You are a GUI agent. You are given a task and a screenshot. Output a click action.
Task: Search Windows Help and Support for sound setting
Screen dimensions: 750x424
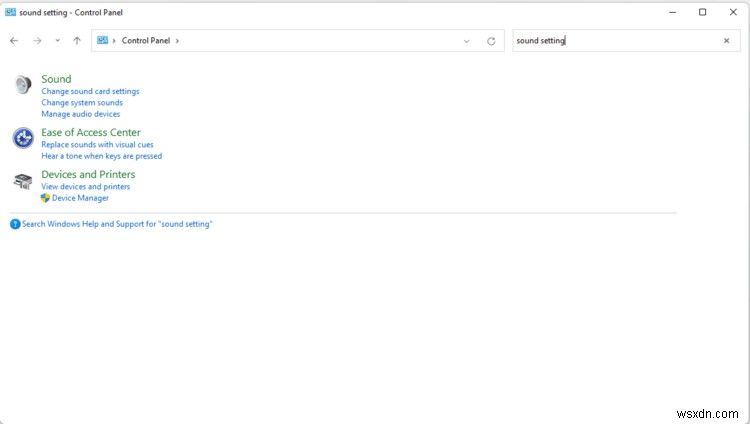pos(117,224)
